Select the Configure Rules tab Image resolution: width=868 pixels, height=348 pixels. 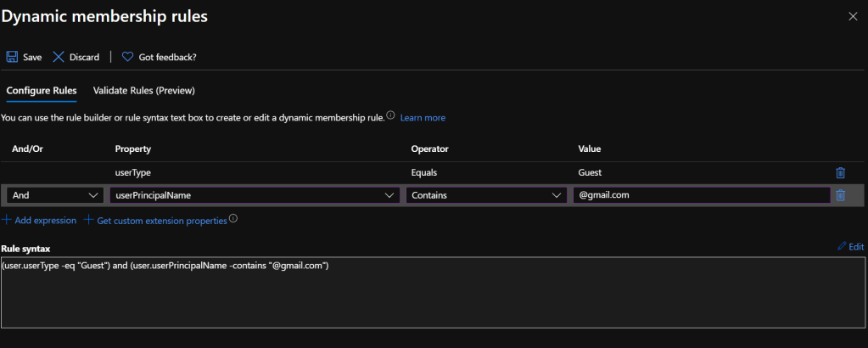[x=42, y=90]
